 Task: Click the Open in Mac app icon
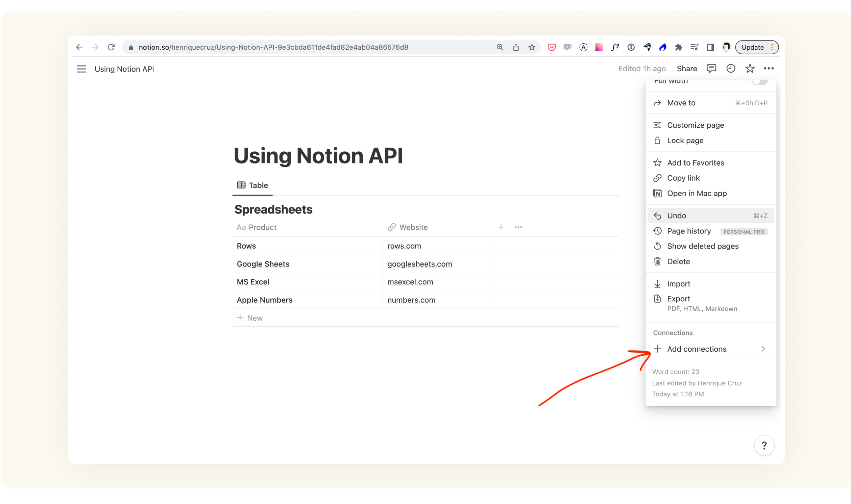[658, 193]
